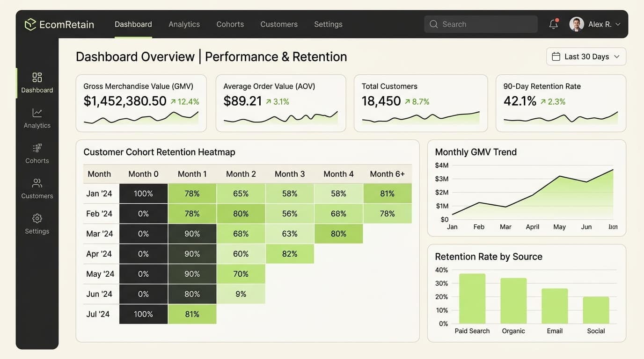Click the Paid Search bar
644x359 pixels.
click(x=472, y=299)
